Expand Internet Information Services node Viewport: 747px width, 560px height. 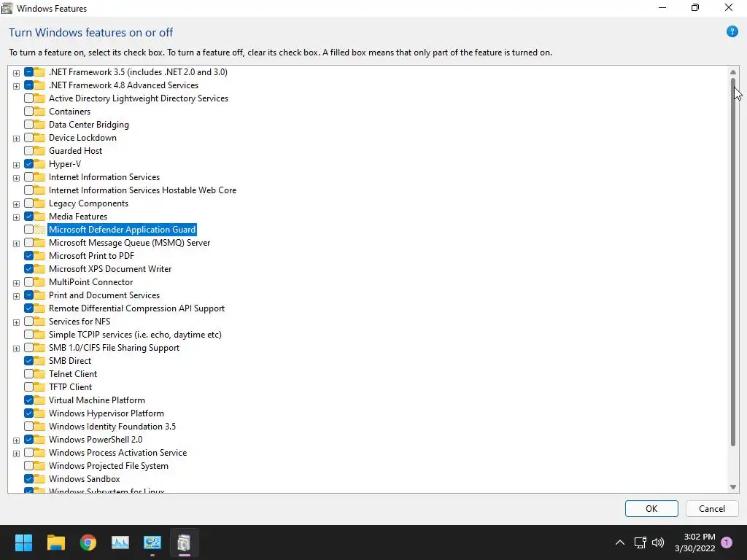click(16, 178)
